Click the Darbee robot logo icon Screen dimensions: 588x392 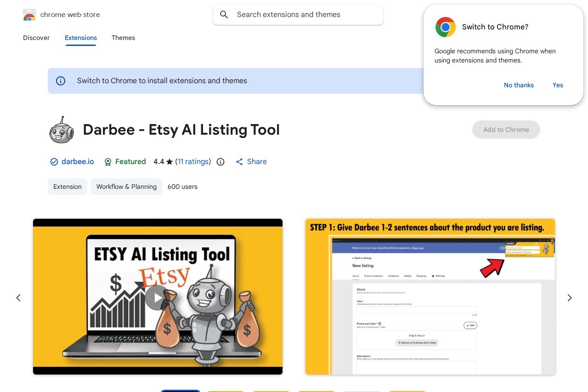61,130
